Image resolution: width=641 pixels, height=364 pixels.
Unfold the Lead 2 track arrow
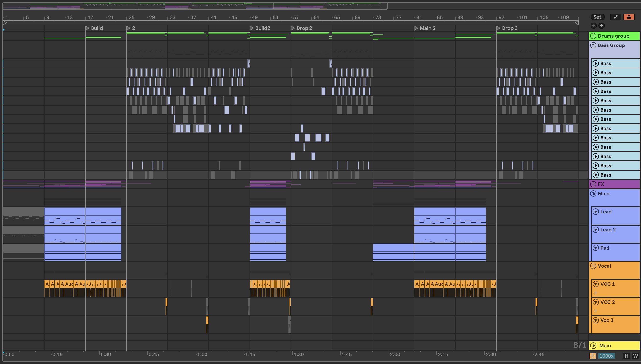(x=596, y=230)
